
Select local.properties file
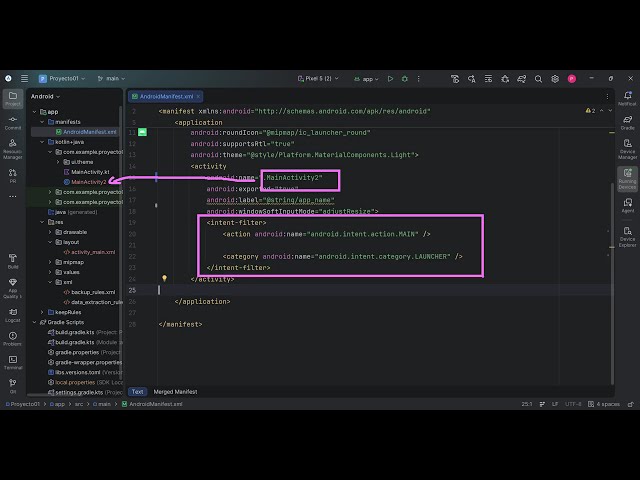tap(69, 382)
